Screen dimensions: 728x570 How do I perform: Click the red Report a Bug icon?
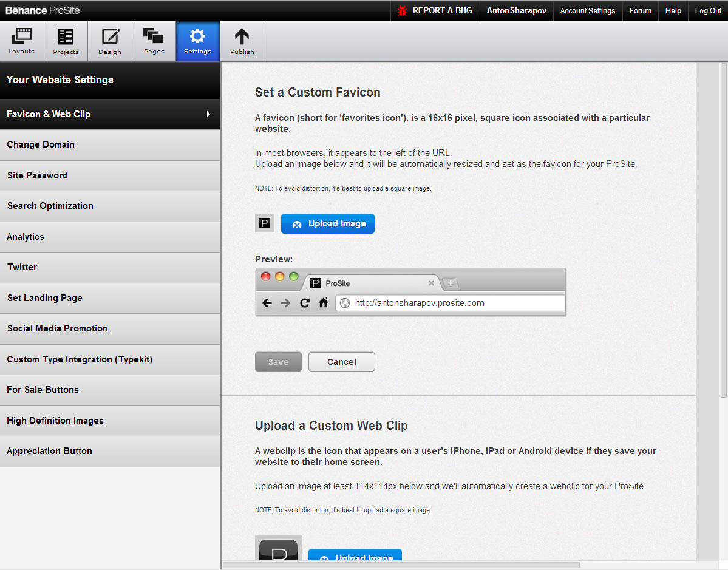(402, 11)
